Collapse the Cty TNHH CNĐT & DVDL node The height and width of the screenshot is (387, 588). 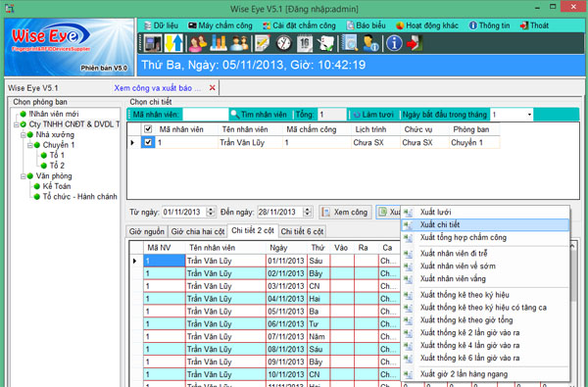coord(16,124)
